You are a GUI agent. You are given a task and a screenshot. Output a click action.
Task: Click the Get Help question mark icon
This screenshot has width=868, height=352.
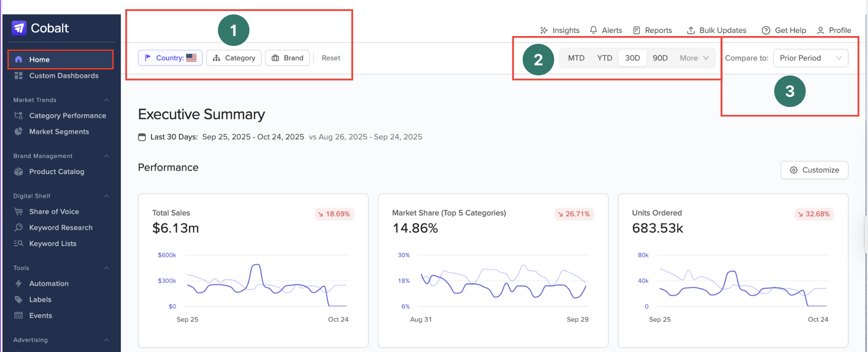(766, 30)
